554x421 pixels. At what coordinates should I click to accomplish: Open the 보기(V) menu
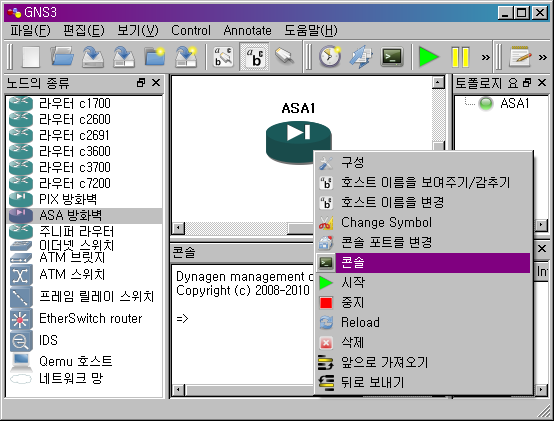point(138,31)
